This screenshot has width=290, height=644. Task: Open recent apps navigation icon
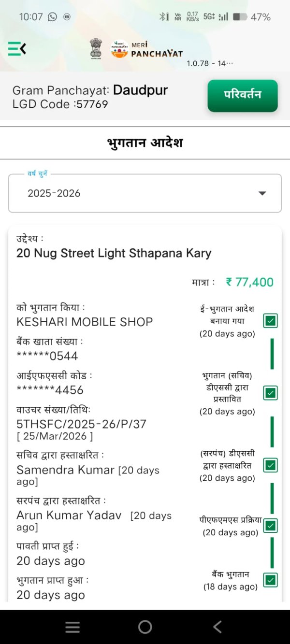coord(72,627)
